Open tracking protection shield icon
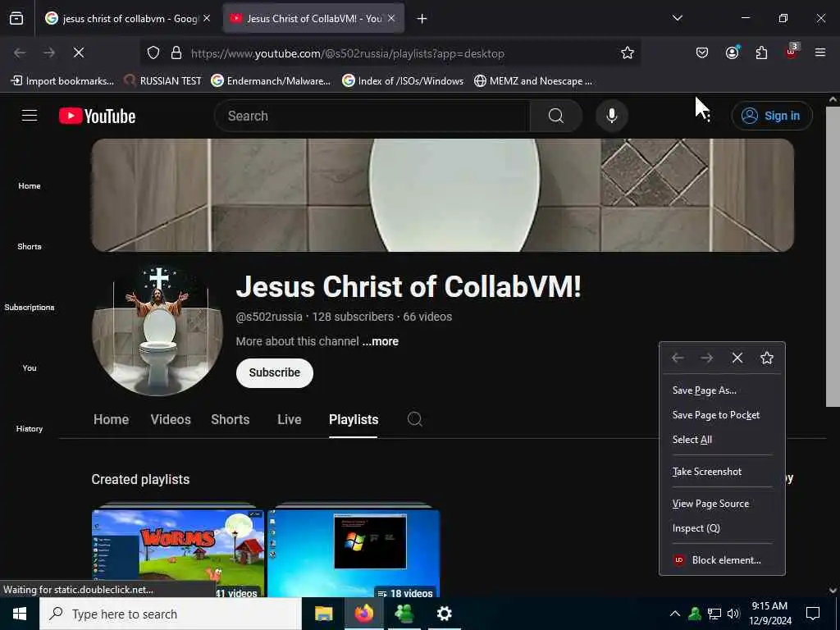The height and width of the screenshot is (630, 840). pos(153,53)
